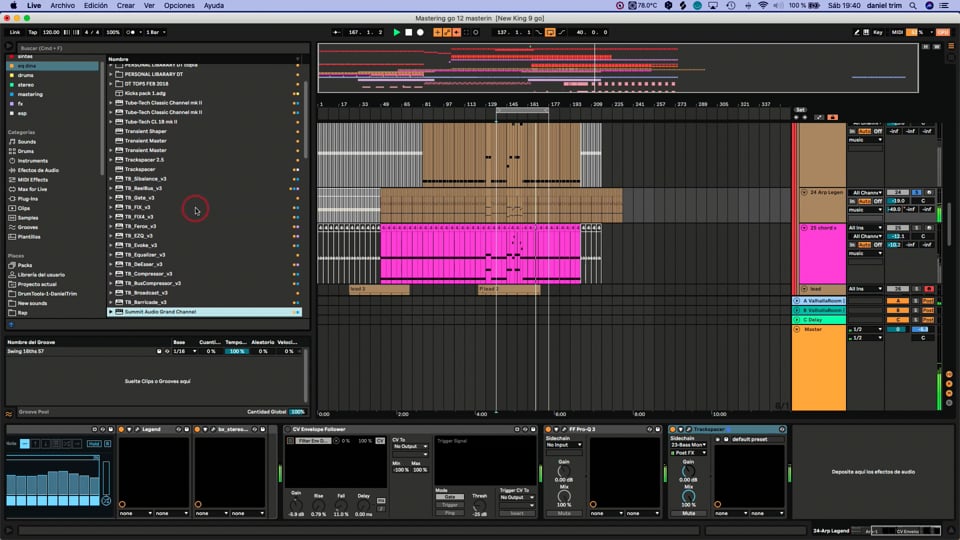The width and height of the screenshot is (960, 540).
Task: Select the drums collection
Action: pos(26,75)
